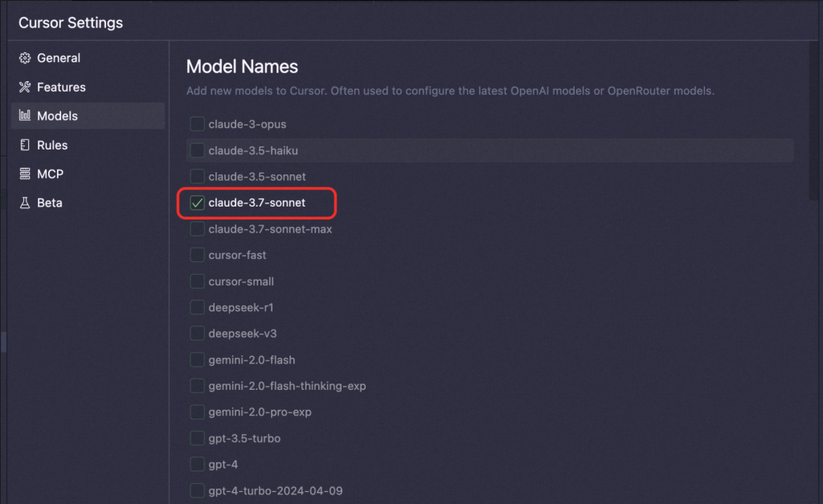Click the gemini-2.0-flash-thinking-exp label
Image resolution: width=823 pixels, height=504 pixels.
(287, 387)
